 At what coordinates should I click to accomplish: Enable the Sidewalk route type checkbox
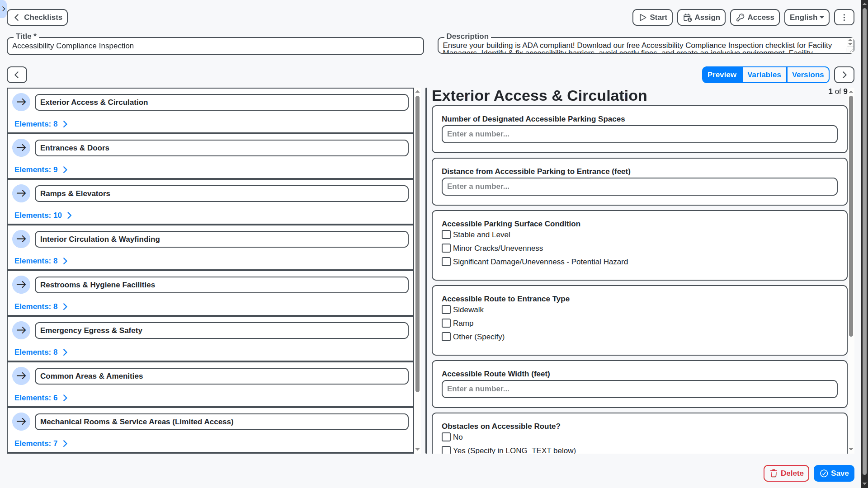pyautogui.click(x=446, y=310)
